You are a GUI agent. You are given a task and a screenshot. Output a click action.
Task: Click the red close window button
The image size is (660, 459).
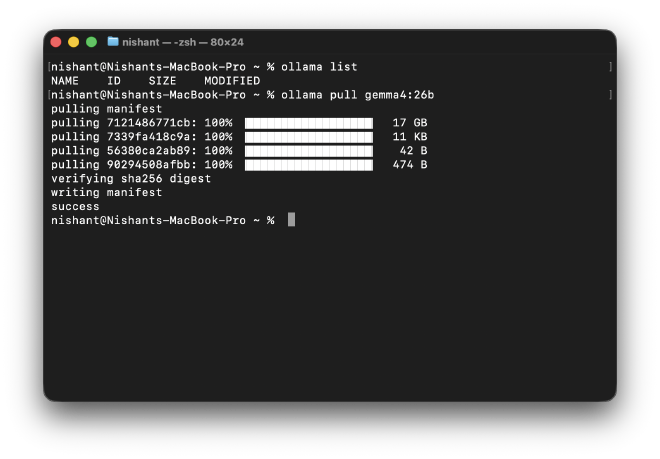[56, 42]
